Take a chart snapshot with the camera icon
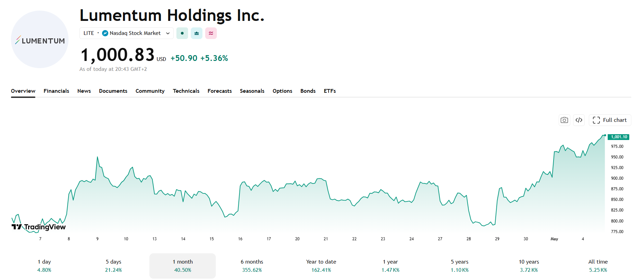Image resolution: width=644 pixels, height=280 pixels. tap(564, 120)
